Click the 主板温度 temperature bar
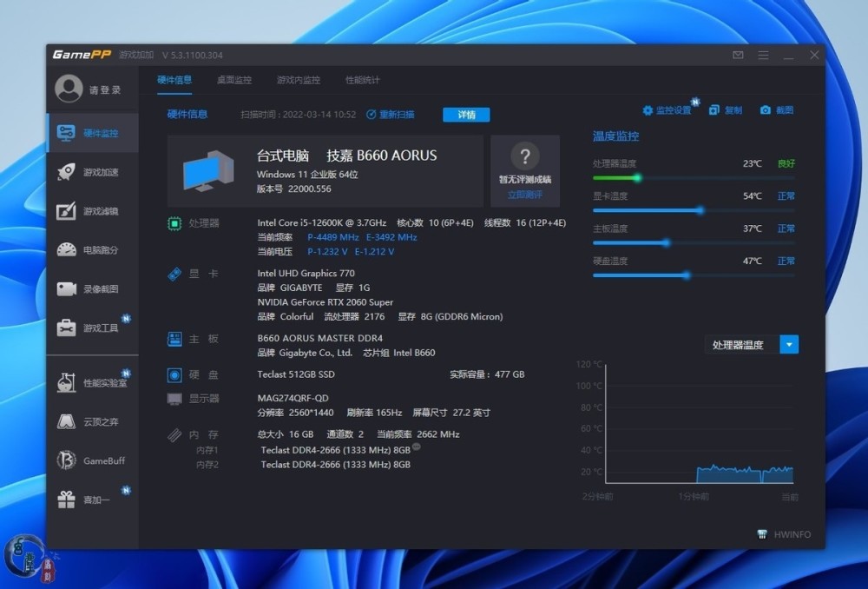This screenshot has width=868, height=589. click(694, 242)
